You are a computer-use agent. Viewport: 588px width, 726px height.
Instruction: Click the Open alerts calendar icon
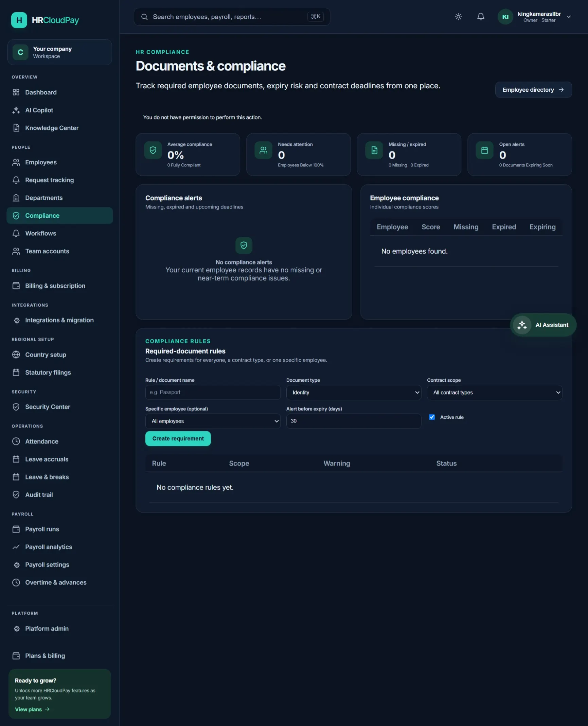click(x=484, y=150)
